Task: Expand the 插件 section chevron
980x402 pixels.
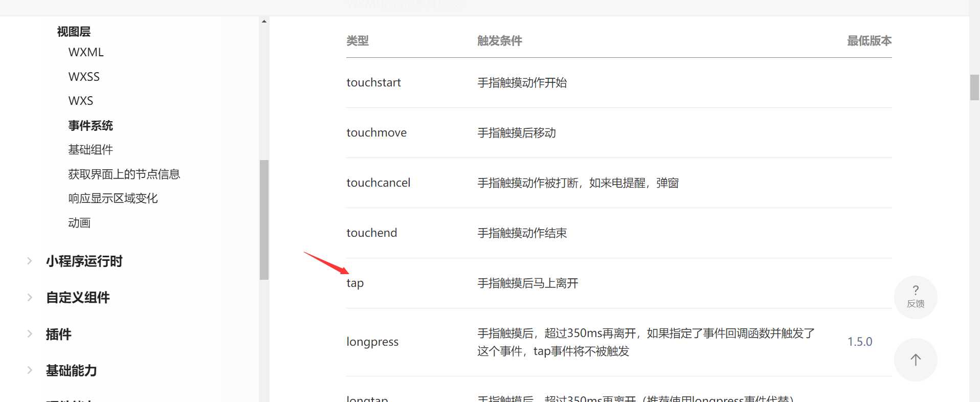Action: tap(30, 334)
